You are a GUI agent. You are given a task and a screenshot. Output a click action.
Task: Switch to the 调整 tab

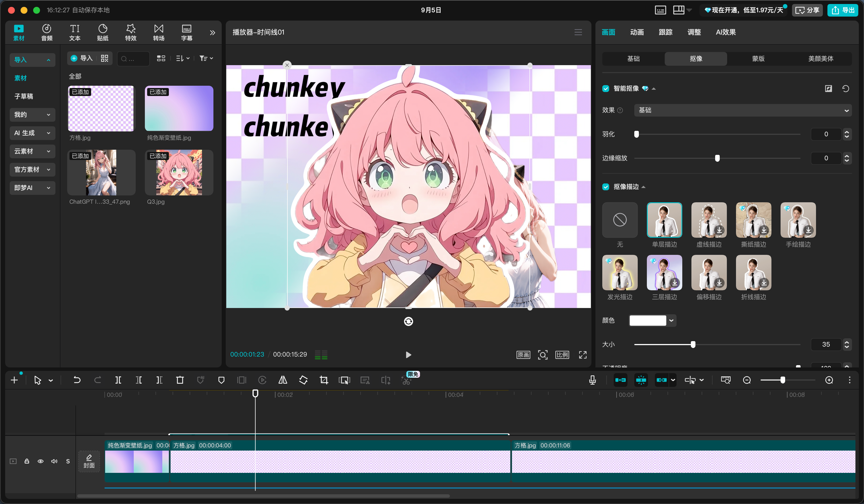(x=694, y=32)
